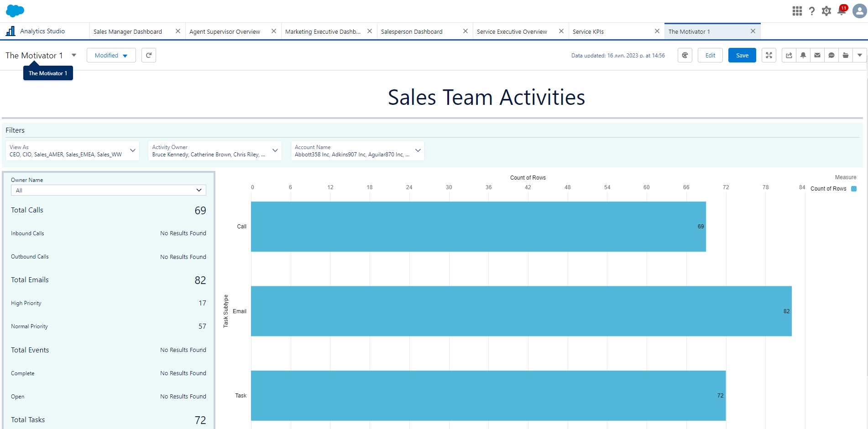Open the dashboard theme palette icon
Screen dimensions: 868x429
tap(685, 55)
